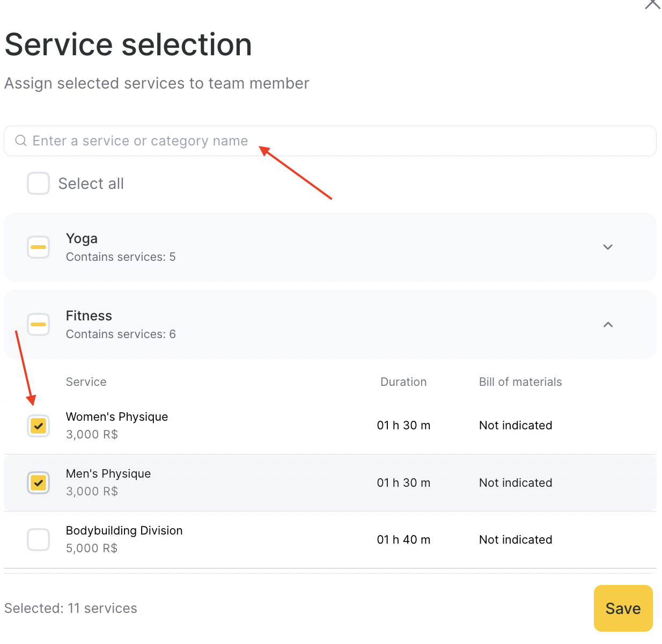This screenshot has height=644, width=662.
Task: Expand the Yoga category chevron
Action: [608, 247]
